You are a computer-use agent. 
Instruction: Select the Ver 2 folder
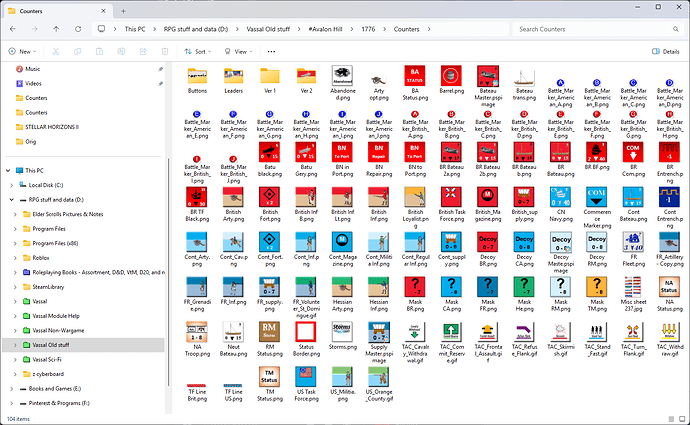tap(306, 80)
